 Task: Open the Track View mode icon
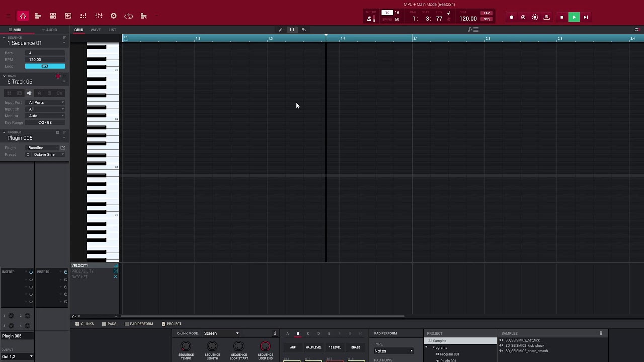(x=38, y=16)
